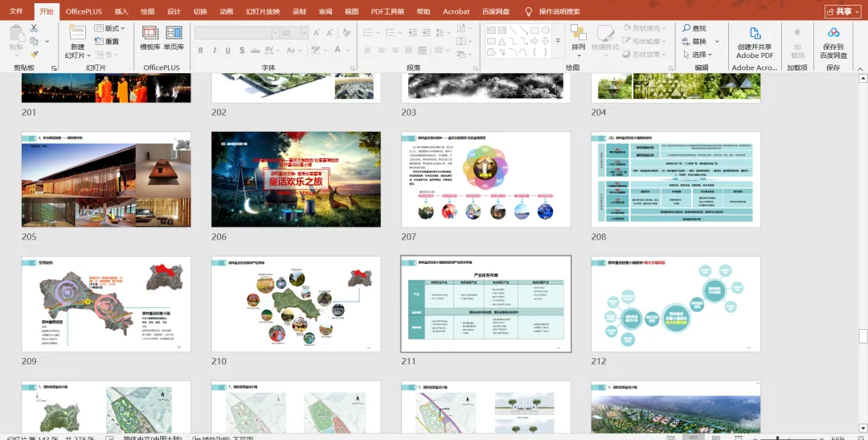This screenshot has height=440, width=868.
Task: Switch to the Acrobat tab
Action: coord(457,11)
